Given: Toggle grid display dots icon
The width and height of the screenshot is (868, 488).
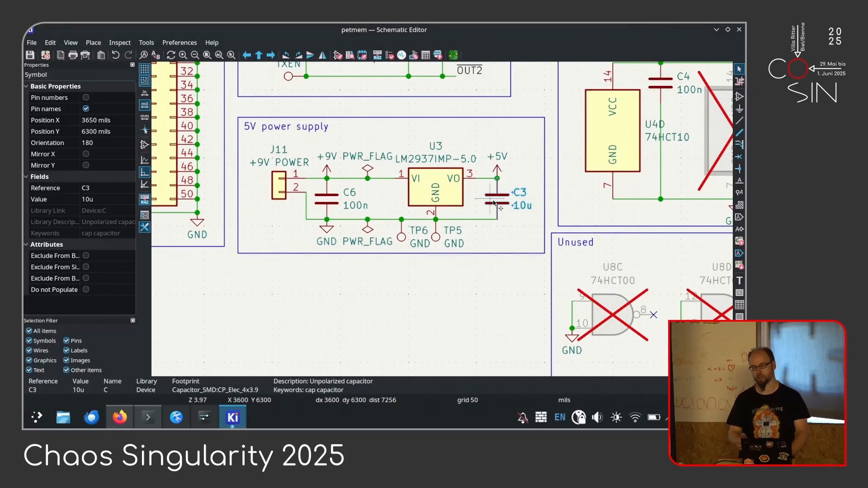Looking at the screenshot, I should tap(144, 69).
